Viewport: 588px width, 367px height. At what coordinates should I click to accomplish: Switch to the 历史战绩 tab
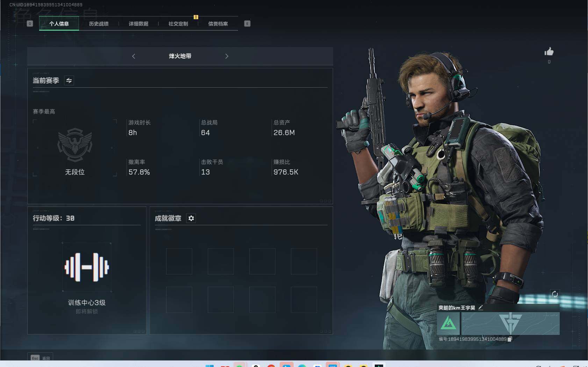click(99, 24)
